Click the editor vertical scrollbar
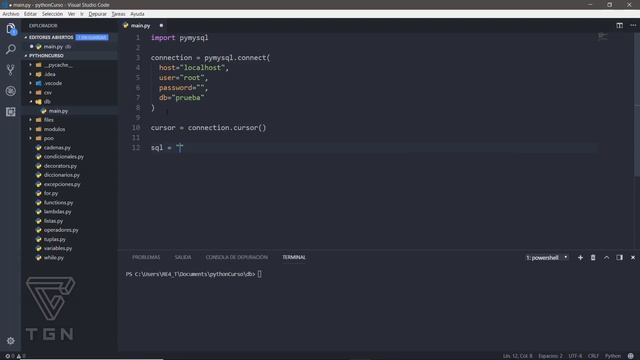 [637, 104]
